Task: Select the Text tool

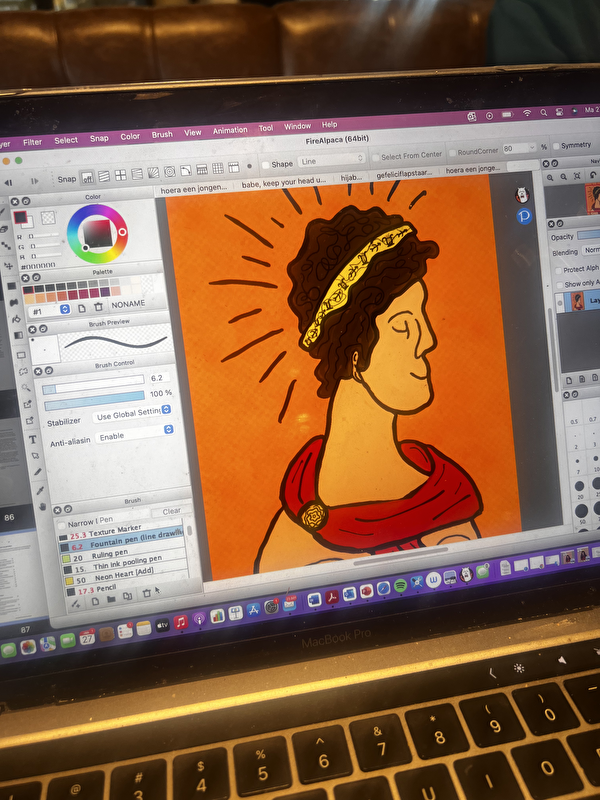Action: [x=33, y=439]
